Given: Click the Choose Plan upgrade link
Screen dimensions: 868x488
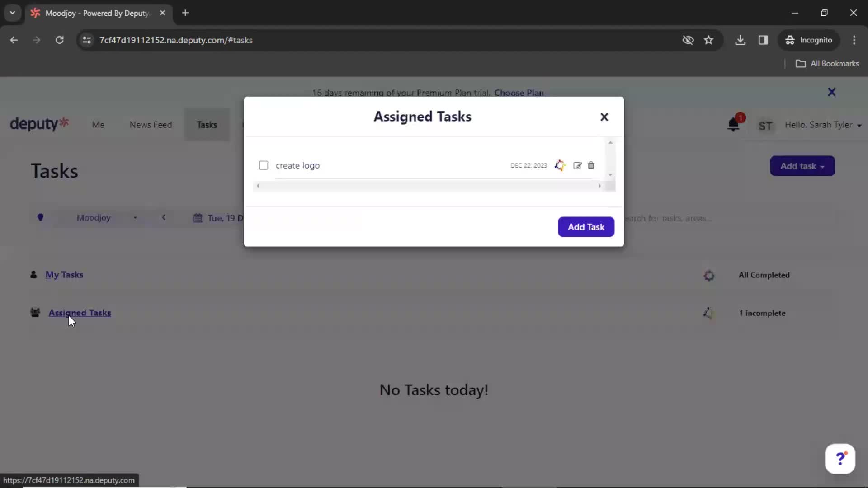Looking at the screenshot, I should pyautogui.click(x=519, y=92).
